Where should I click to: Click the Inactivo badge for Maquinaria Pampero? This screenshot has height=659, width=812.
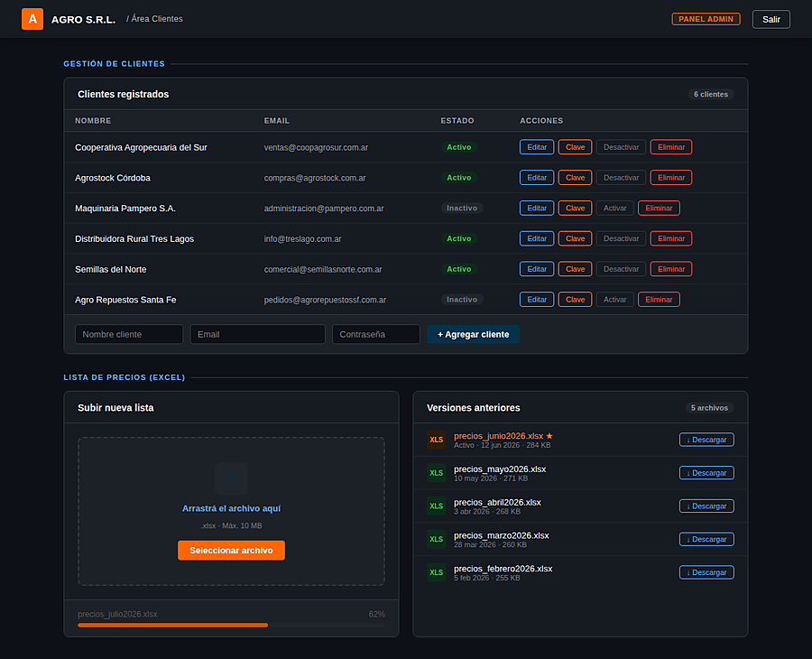(462, 209)
